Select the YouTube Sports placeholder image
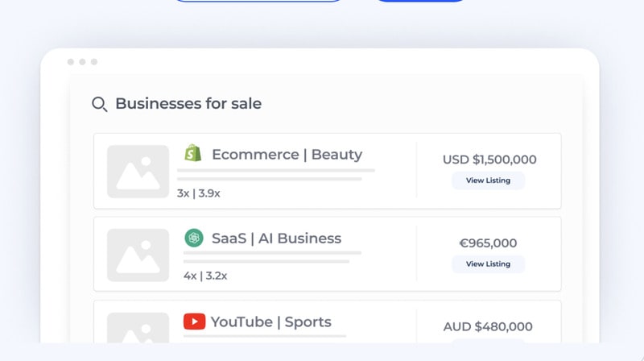The image size is (644, 361). click(x=138, y=330)
